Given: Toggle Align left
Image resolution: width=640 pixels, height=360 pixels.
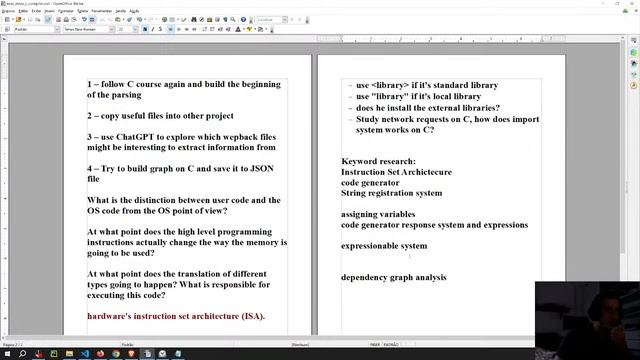Looking at the screenshot, I should (171, 29).
